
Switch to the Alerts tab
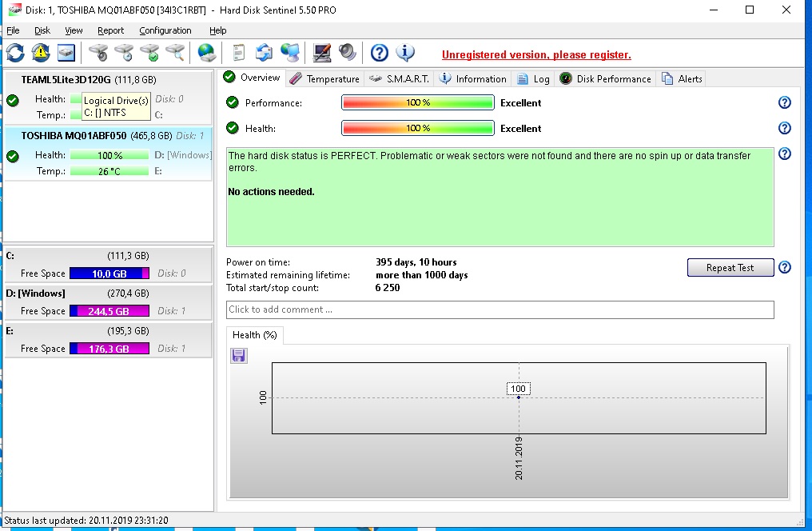(x=682, y=78)
